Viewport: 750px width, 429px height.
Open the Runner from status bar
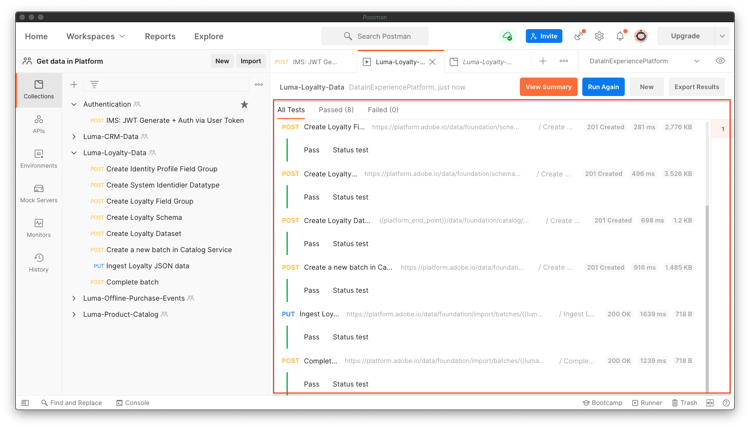tap(647, 403)
